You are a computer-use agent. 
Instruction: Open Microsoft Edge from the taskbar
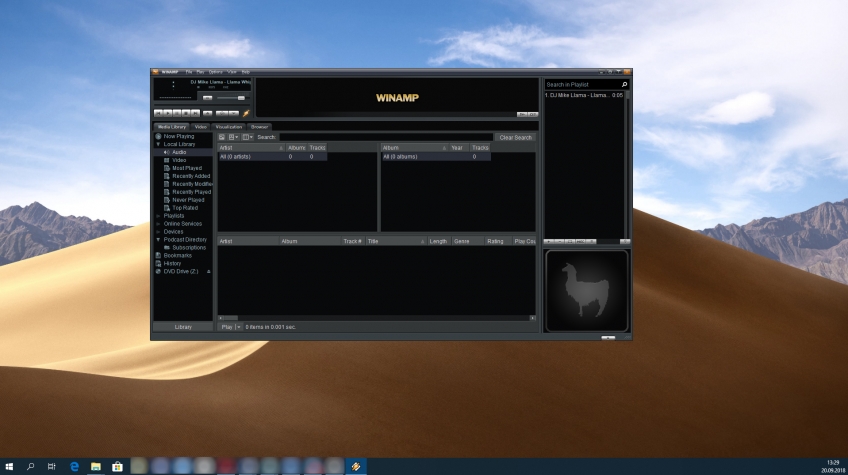(75, 466)
